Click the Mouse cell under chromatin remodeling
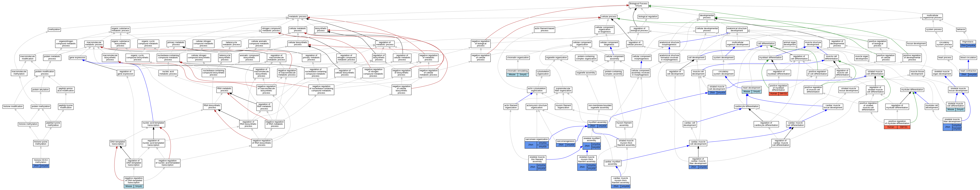The height and width of the screenshot is (190, 980). point(512,75)
